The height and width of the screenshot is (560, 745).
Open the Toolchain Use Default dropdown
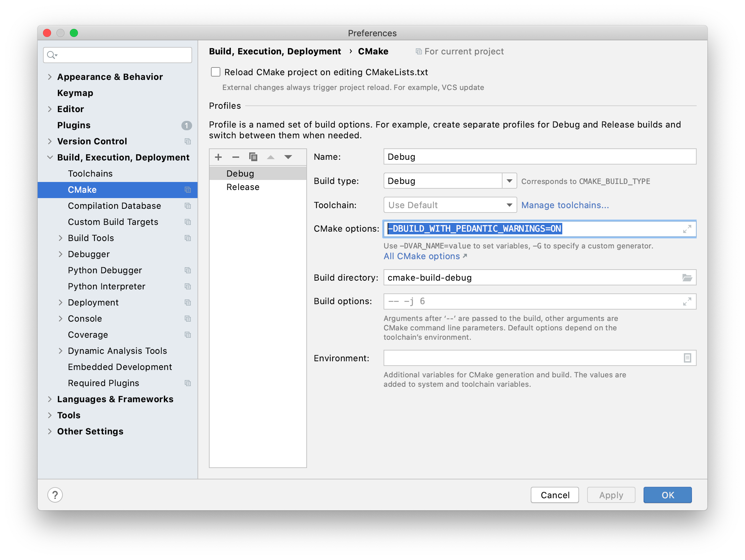click(x=509, y=205)
